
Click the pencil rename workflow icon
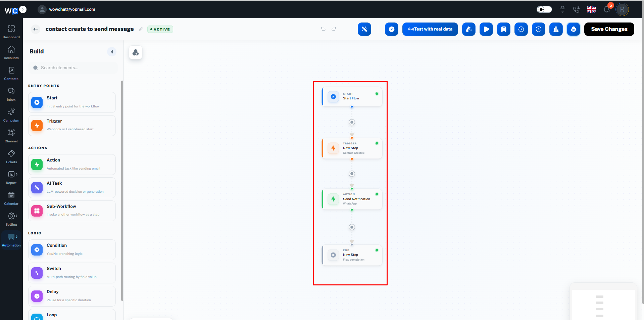(x=141, y=29)
